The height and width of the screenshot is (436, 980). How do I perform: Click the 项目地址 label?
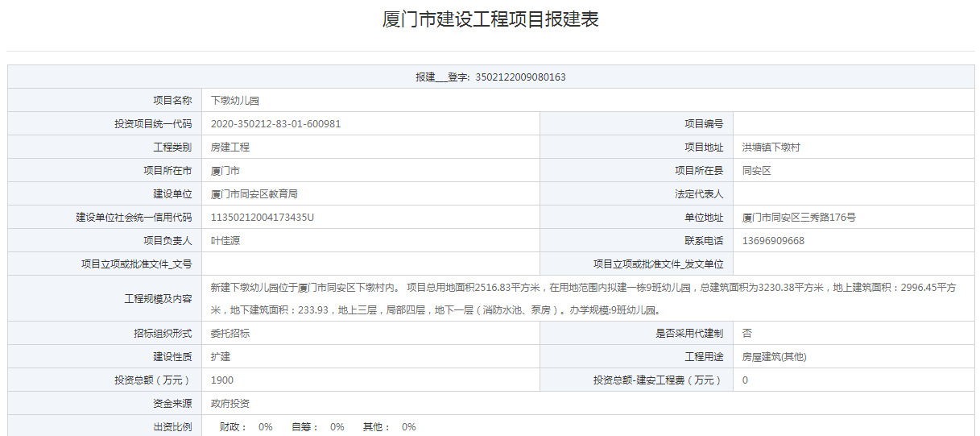704,147
